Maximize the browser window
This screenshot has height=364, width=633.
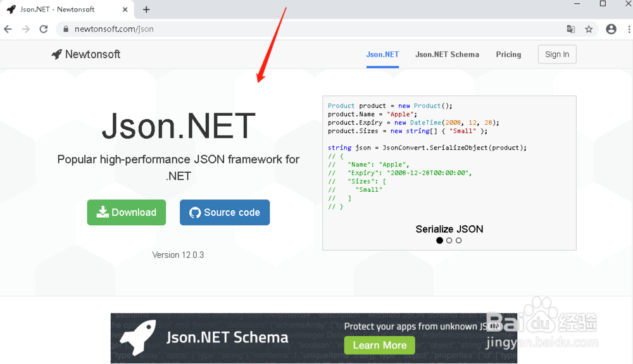pyautogui.click(x=603, y=4)
